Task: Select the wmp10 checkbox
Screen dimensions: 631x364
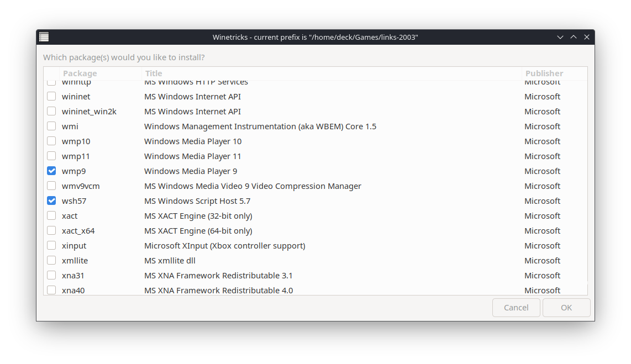Action: [51, 141]
